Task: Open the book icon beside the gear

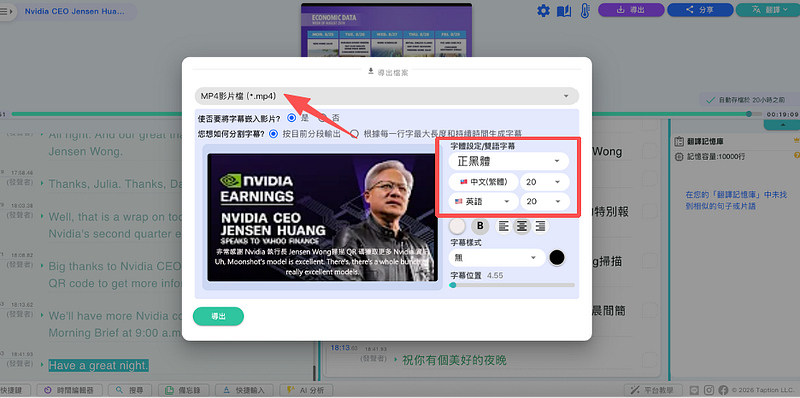Action: click(x=564, y=11)
